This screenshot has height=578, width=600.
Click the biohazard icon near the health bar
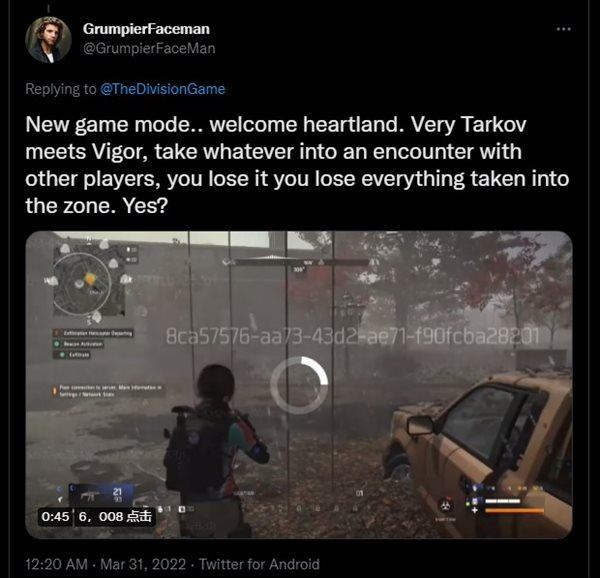click(x=444, y=506)
